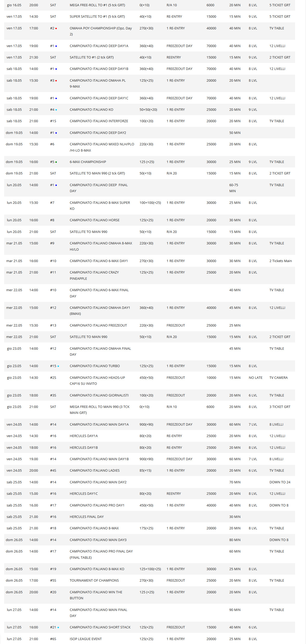Click the blue dot beside Deep Day1A's #1

pos(56,46)
